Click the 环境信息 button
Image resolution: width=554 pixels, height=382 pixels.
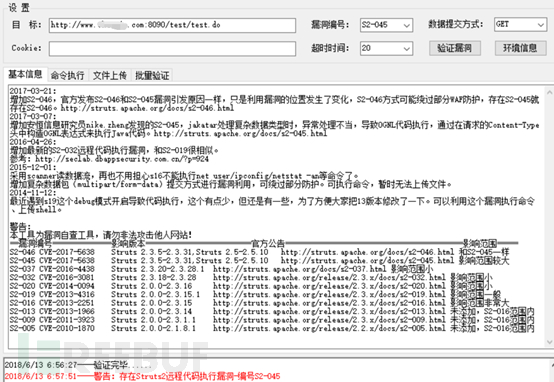tap(520, 48)
